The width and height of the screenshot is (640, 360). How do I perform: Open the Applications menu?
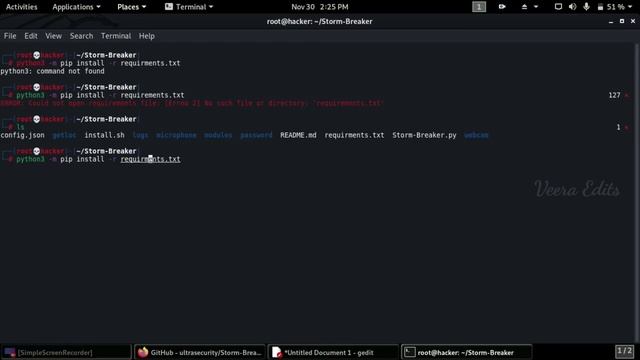click(76, 7)
